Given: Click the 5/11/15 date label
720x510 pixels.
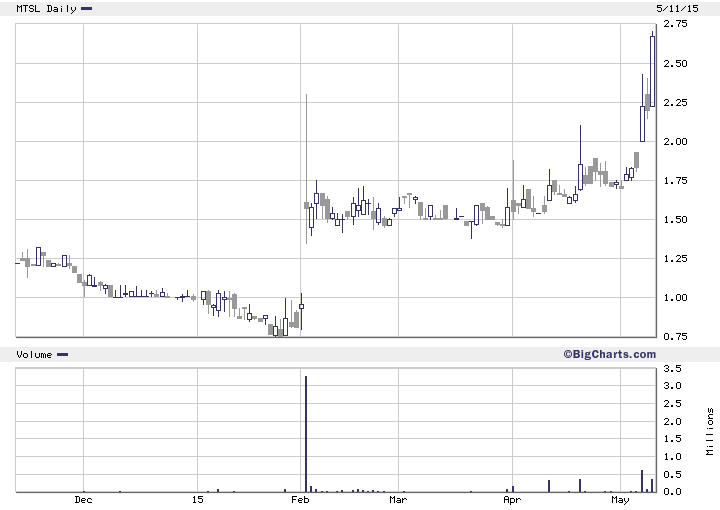Looking at the screenshot, I should (677, 8).
